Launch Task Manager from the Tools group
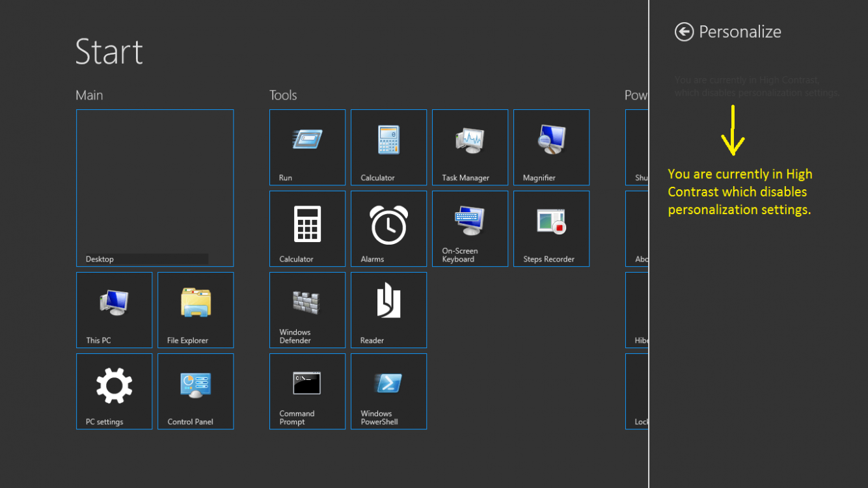This screenshot has height=488, width=868. 470,148
